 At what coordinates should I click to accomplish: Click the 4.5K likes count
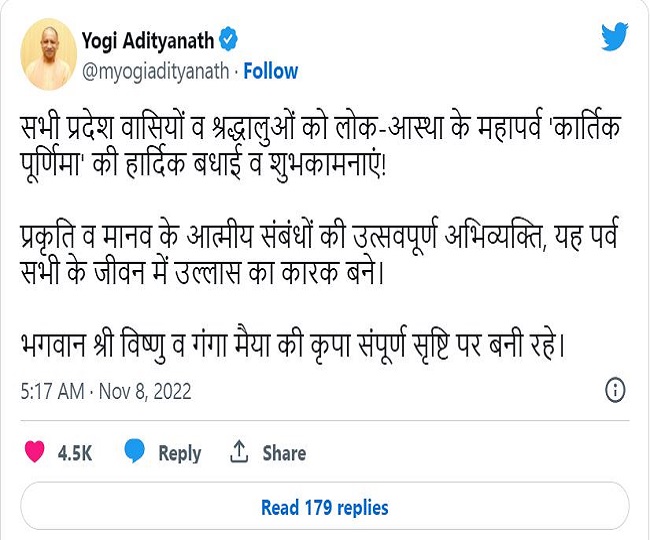tap(75, 453)
